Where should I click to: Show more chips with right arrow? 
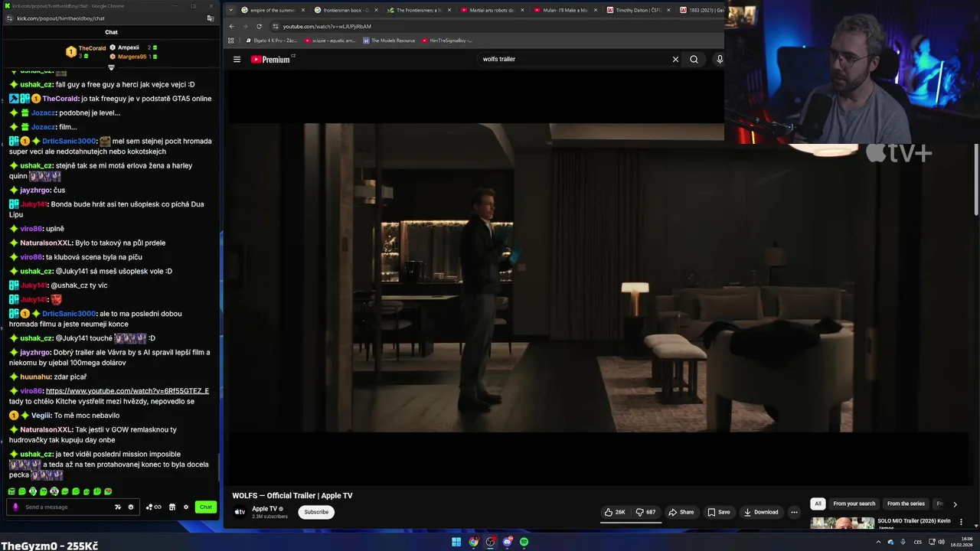955,504
